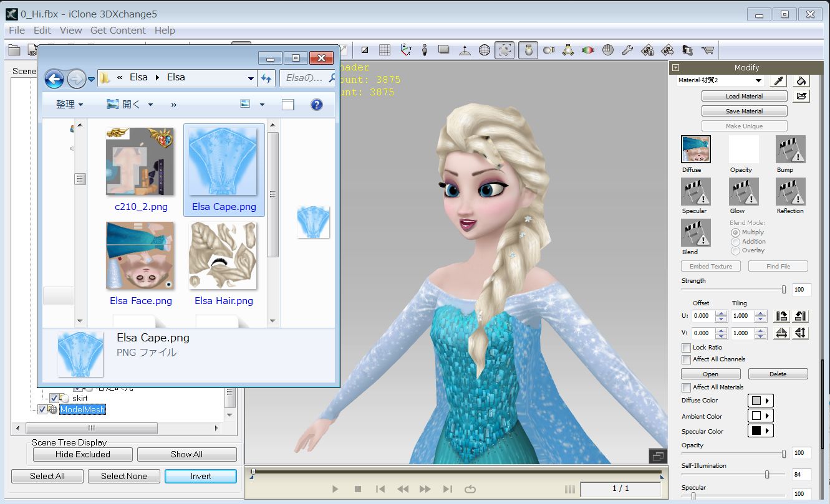Click the paint bucket material icon
The height and width of the screenshot is (504, 830).
point(802,80)
